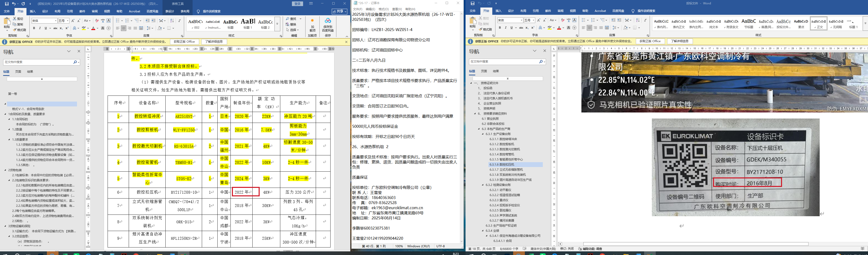Increase font size in left Word ribbon
This screenshot has height=255, width=868.
pyautogui.click(x=73, y=21)
